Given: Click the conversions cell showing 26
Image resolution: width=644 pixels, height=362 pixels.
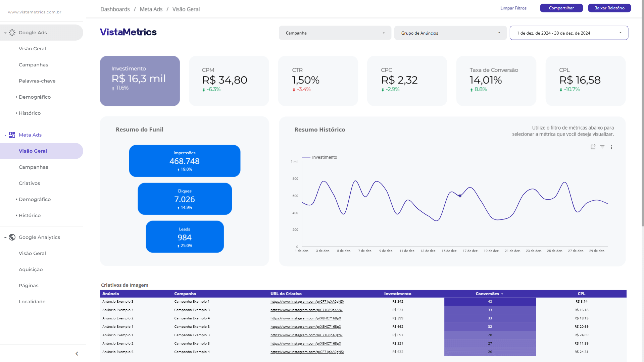Looking at the screenshot, I should click(490, 352).
